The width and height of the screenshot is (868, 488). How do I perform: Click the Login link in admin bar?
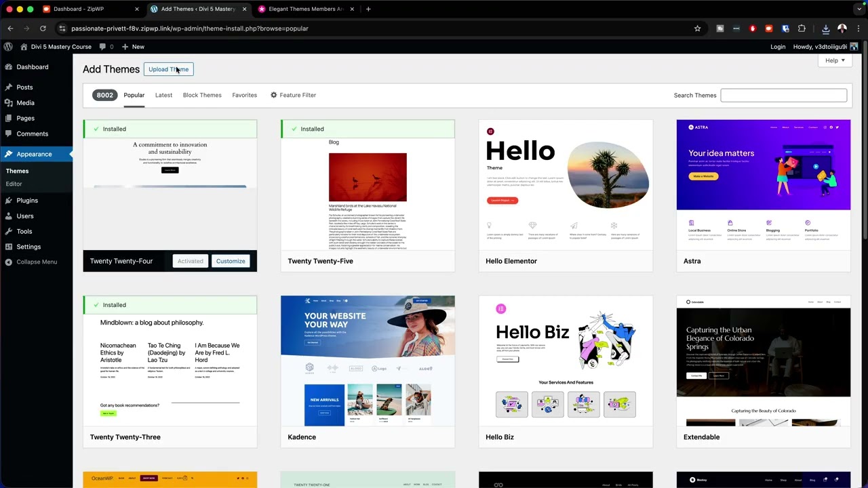[778, 47]
